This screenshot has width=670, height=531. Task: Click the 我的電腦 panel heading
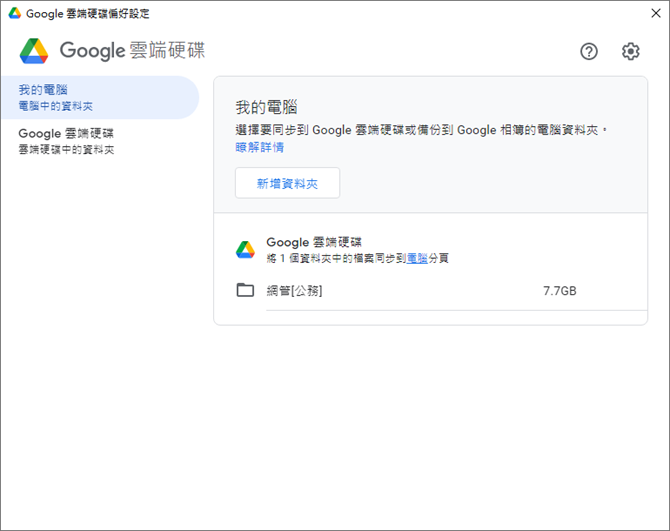266,107
